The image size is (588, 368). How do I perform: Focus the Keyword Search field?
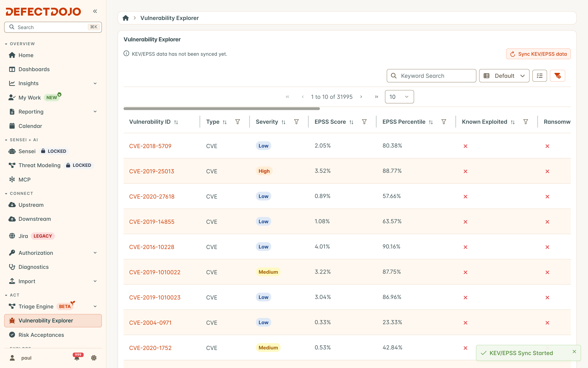[x=431, y=76]
